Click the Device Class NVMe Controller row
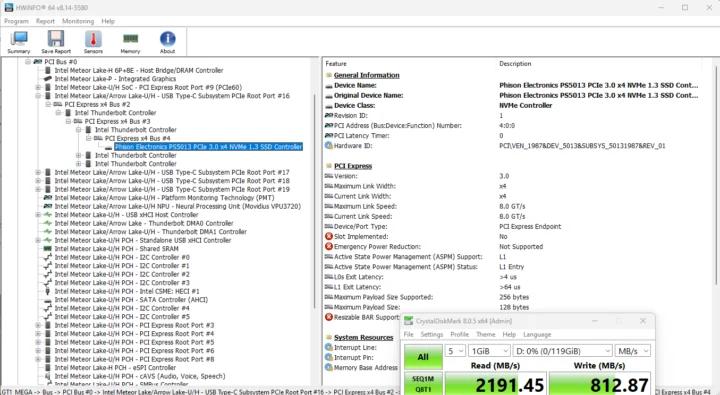 point(512,105)
